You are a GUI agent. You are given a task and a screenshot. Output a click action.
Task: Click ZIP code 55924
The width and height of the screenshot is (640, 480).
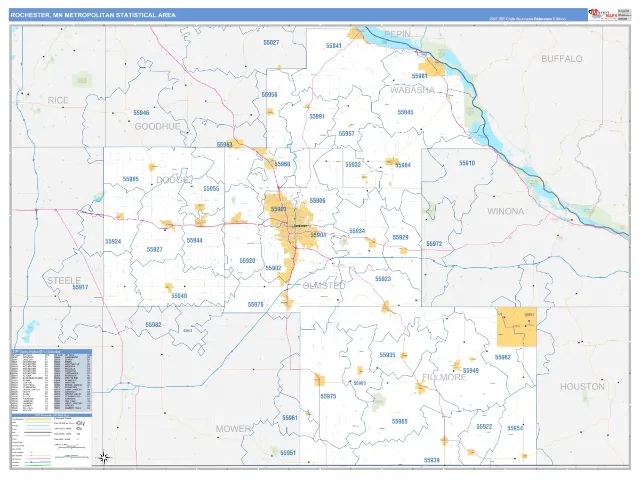click(113, 242)
